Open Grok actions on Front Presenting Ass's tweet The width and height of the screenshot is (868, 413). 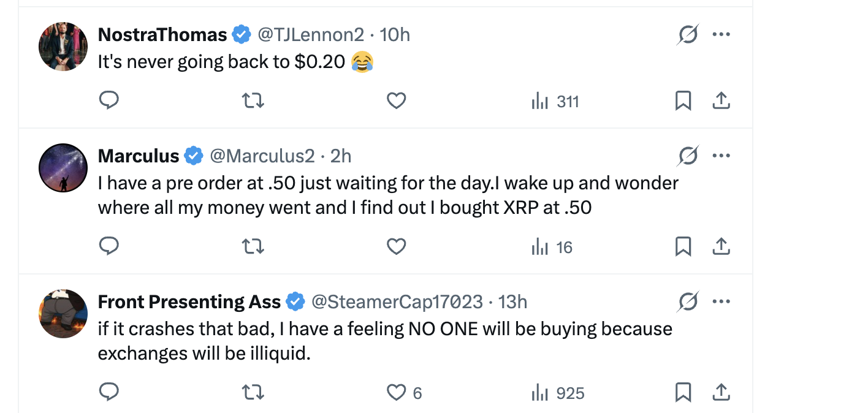pyautogui.click(x=688, y=301)
